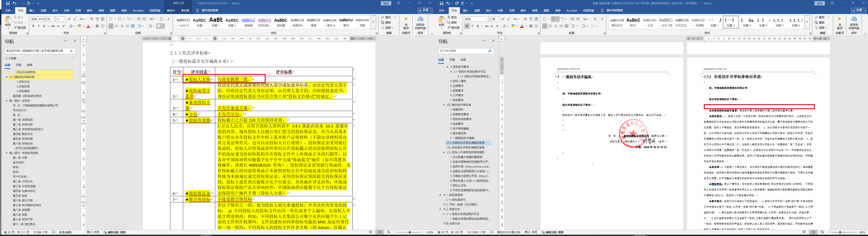Click Increase Indent in the left window's ribbon
868x236 pixels.
pyautogui.click(x=144, y=19)
